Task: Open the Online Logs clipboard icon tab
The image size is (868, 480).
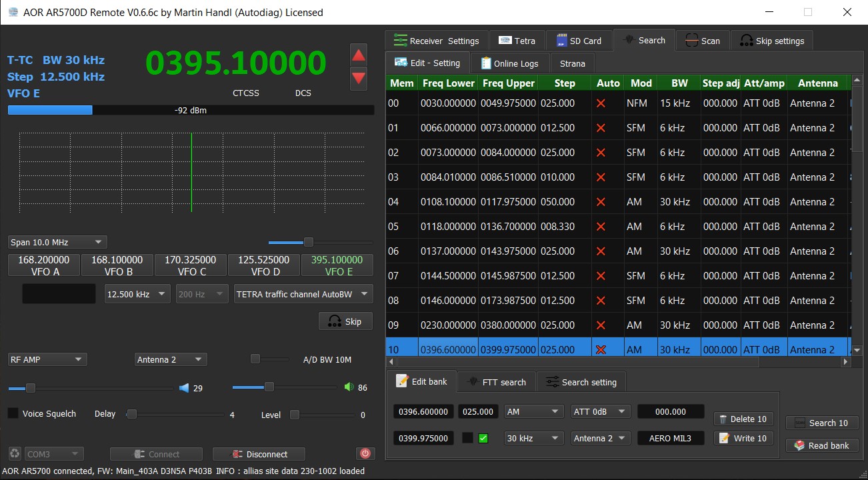Action: click(x=486, y=63)
